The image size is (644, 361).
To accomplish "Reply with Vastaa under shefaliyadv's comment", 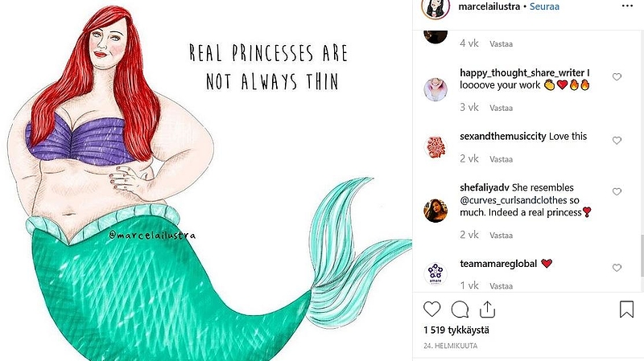I will click(501, 236).
